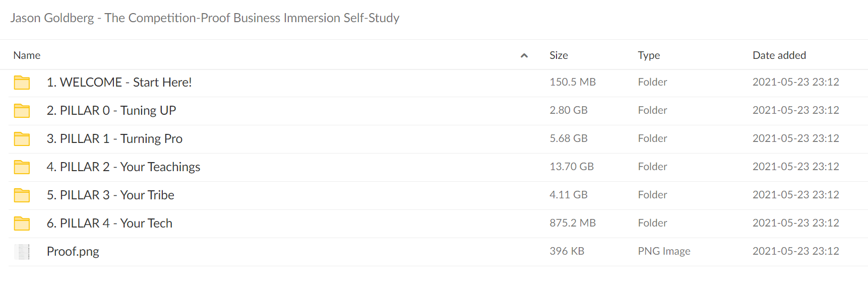Click the Jason Goldberg course title heading

(x=205, y=18)
